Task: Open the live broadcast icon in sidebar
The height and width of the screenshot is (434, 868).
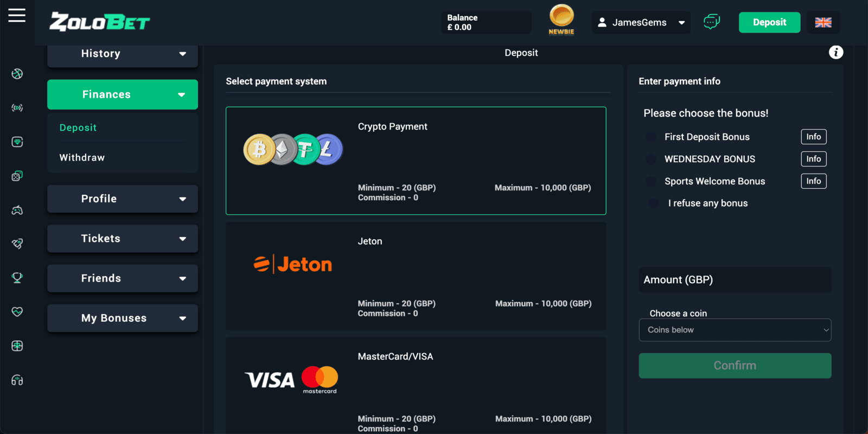Action: pos(17,108)
